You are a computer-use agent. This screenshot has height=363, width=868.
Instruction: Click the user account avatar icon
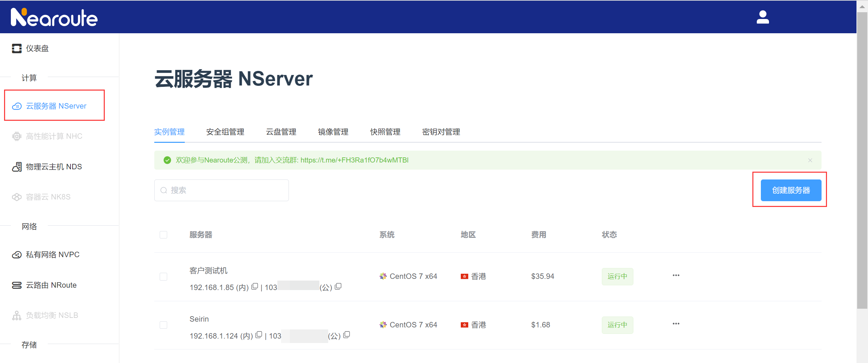pos(763,17)
